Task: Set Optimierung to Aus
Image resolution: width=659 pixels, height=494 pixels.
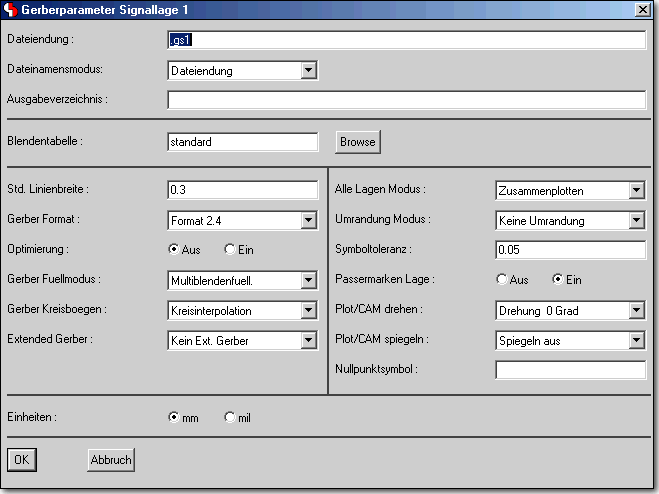Action: click(x=174, y=249)
